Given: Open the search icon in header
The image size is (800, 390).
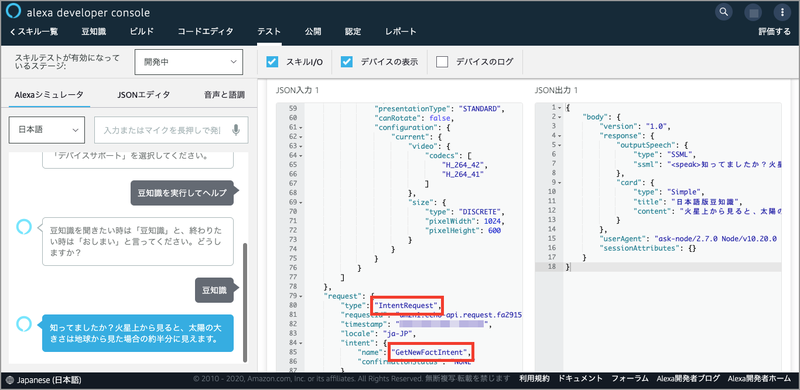Looking at the screenshot, I should 723,12.
